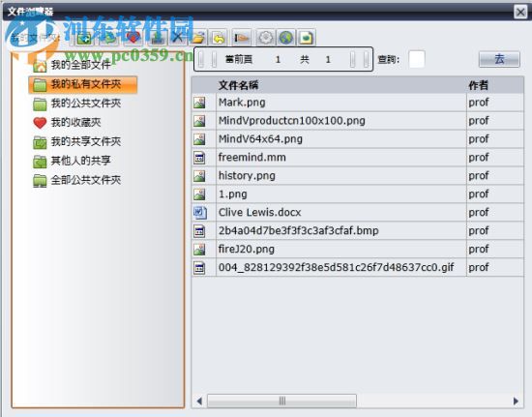532x417 pixels.
Task: Click the image icon beside fireJ20.png
Action: pos(199,249)
